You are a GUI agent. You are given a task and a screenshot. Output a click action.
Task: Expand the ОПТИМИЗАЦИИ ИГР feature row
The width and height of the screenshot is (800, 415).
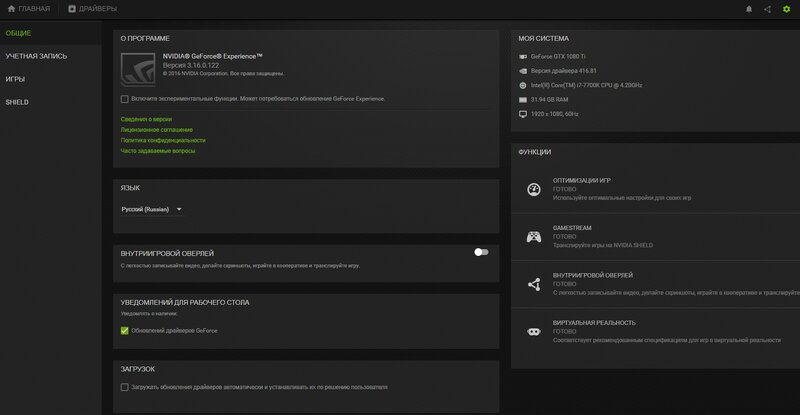click(x=656, y=189)
